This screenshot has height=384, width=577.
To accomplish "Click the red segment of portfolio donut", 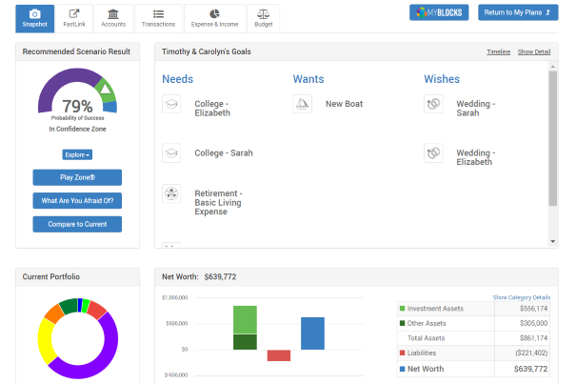I will 97,309.
